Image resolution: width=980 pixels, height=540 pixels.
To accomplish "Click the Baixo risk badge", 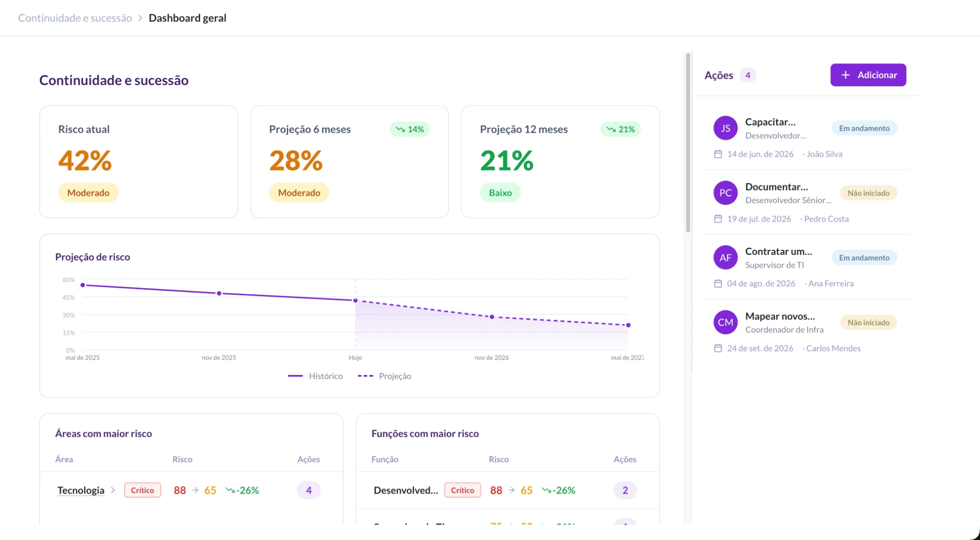I will point(500,193).
